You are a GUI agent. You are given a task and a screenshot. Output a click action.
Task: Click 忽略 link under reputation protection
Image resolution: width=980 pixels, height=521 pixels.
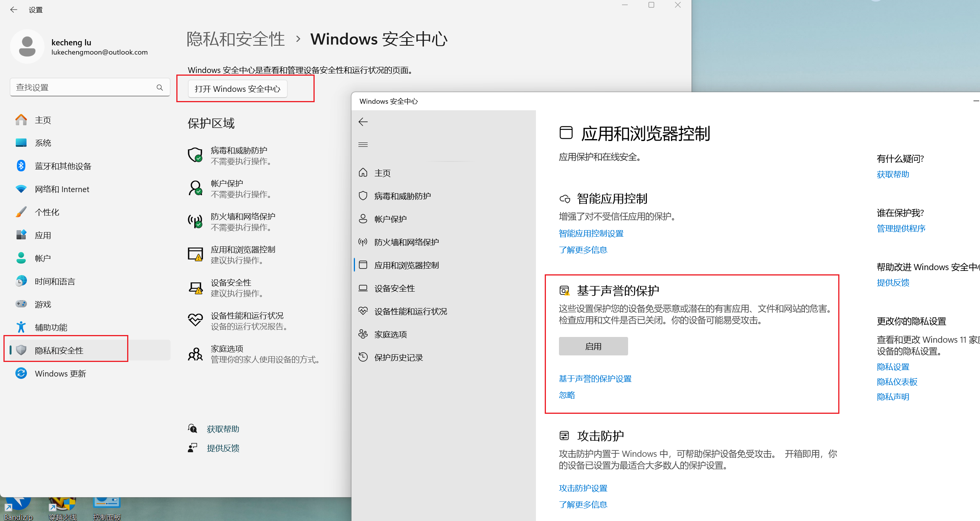click(567, 395)
